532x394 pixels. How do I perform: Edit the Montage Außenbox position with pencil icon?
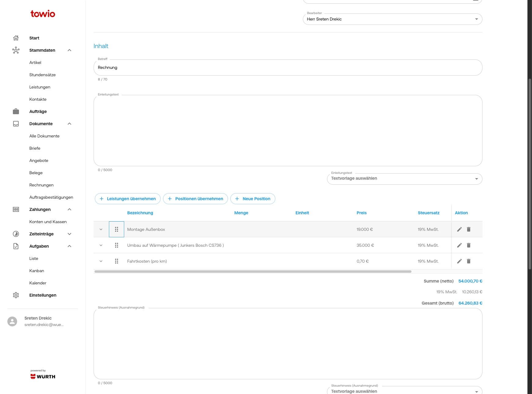coord(459,229)
